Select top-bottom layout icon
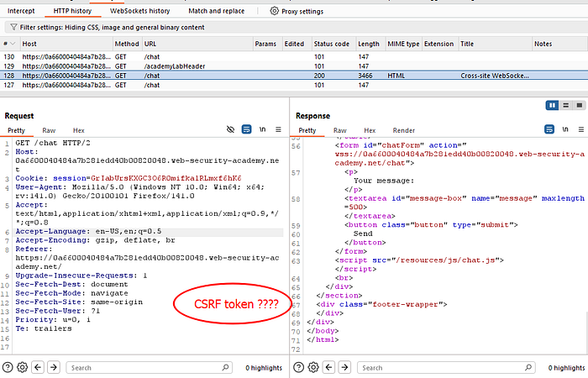Screen dimensions: 588x378 [566, 105]
